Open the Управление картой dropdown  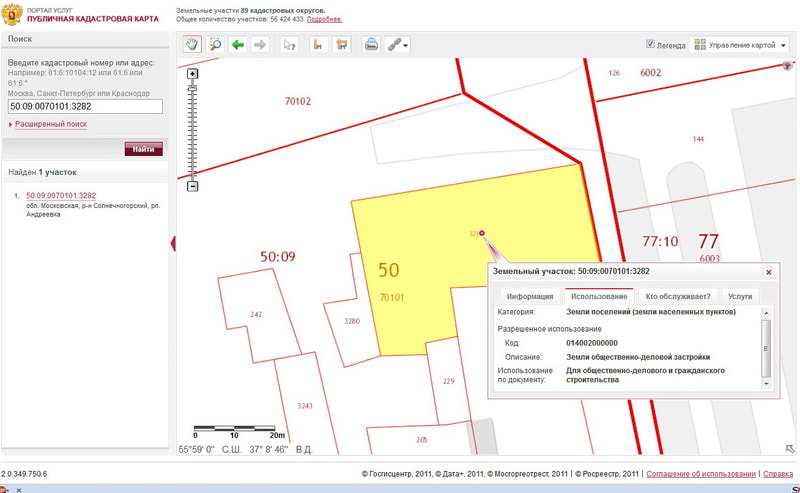pyautogui.click(x=741, y=45)
